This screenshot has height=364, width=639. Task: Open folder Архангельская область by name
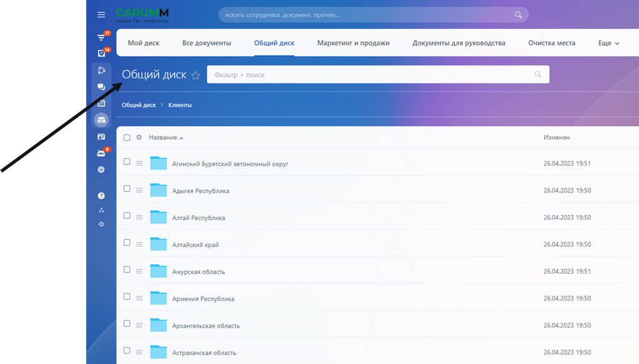pos(206,326)
